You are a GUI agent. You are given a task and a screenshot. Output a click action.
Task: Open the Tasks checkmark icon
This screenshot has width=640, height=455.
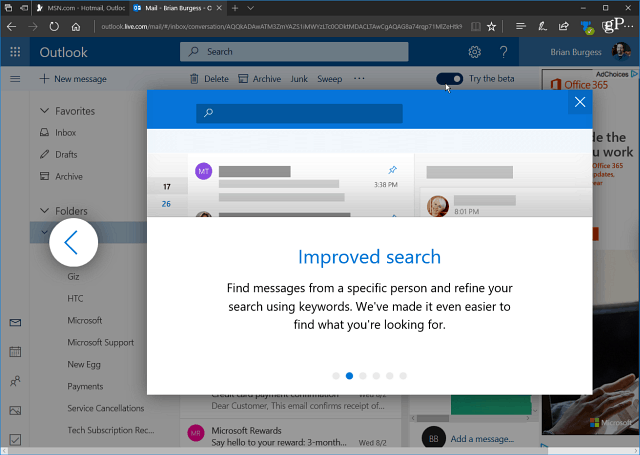pos(15,440)
